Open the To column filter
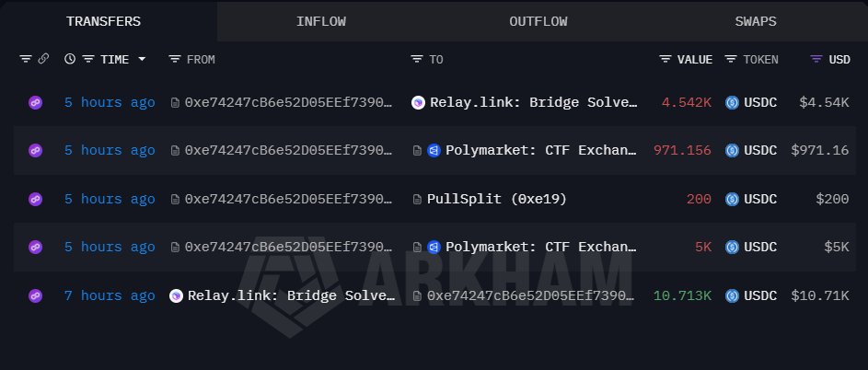This screenshot has width=868, height=370. click(417, 59)
